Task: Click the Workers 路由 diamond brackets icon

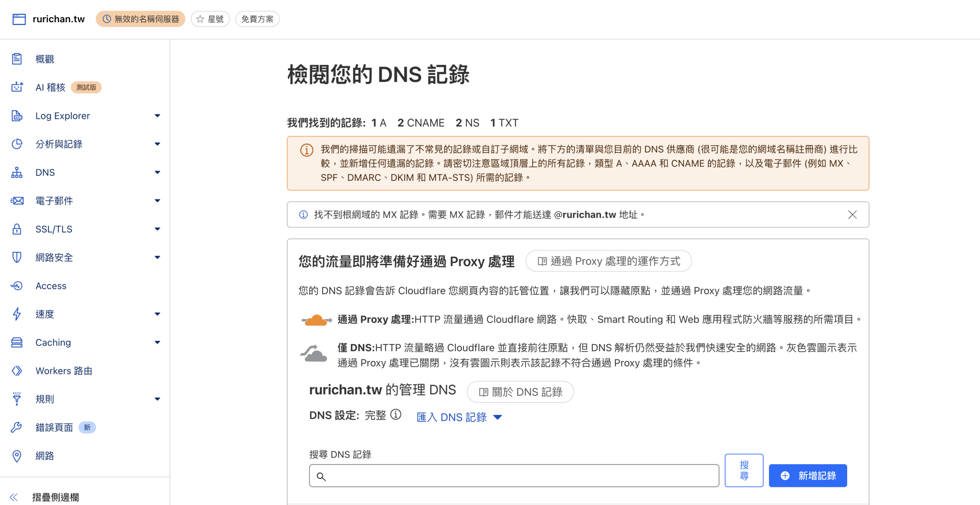Action: [x=17, y=371]
